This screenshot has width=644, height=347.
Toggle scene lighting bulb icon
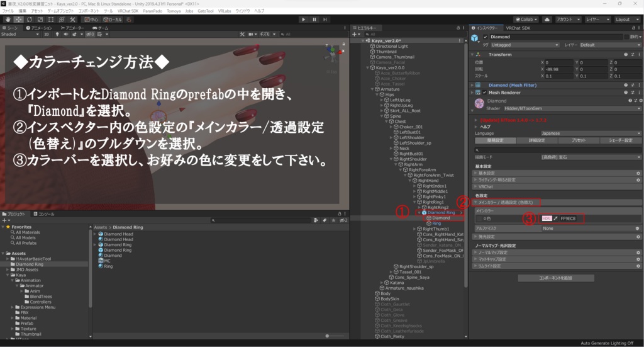(x=57, y=34)
